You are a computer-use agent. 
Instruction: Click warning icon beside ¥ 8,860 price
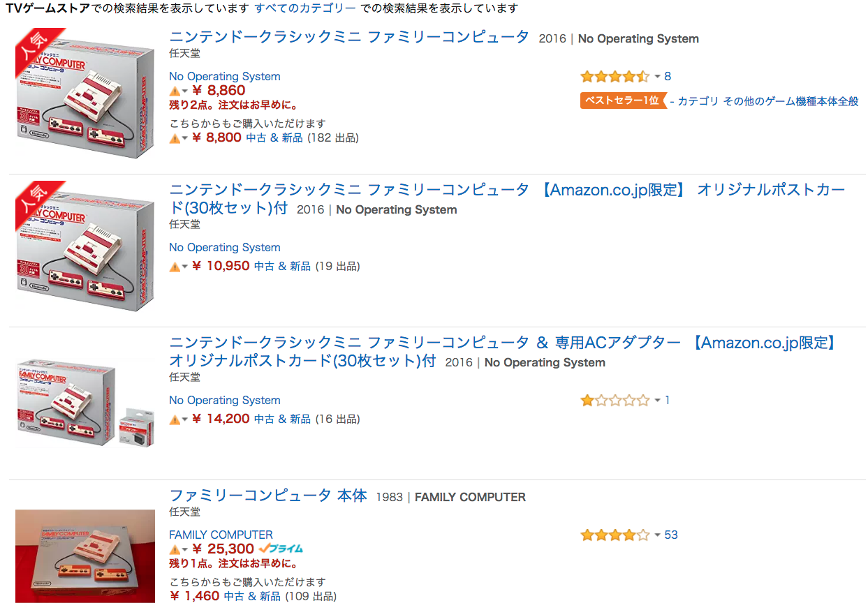tap(175, 91)
